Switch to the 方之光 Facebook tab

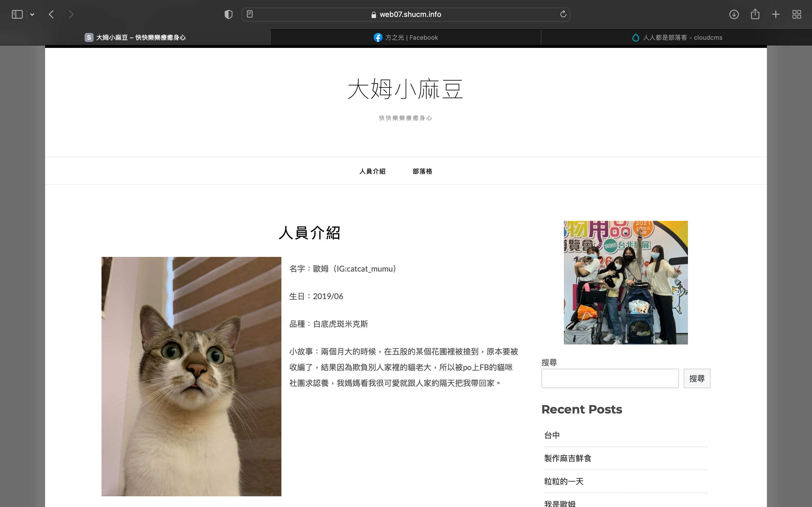point(406,37)
